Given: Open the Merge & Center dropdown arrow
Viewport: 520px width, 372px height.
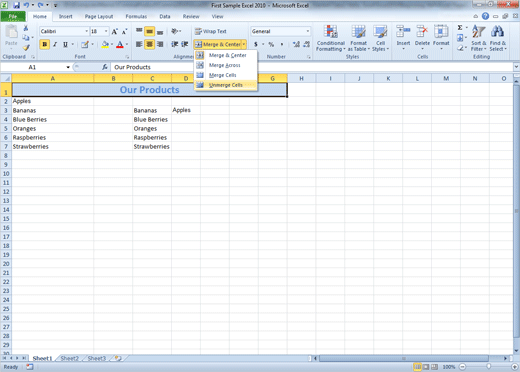Looking at the screenshot, I should click(244, 44).
